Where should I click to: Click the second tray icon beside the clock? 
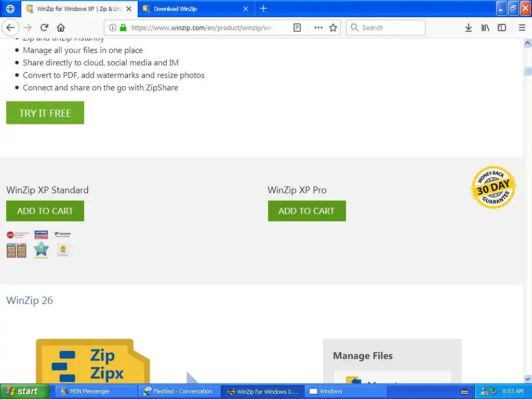[494, 391]
